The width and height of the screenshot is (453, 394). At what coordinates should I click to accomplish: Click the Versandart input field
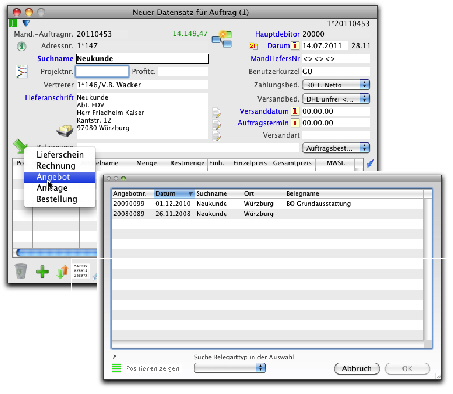click(336, 135)
